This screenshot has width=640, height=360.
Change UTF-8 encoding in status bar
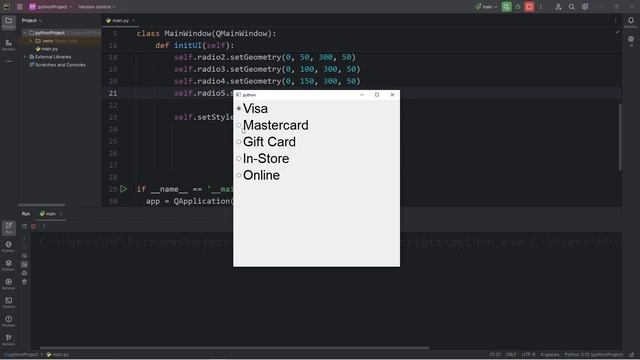(x=529, y=355)
